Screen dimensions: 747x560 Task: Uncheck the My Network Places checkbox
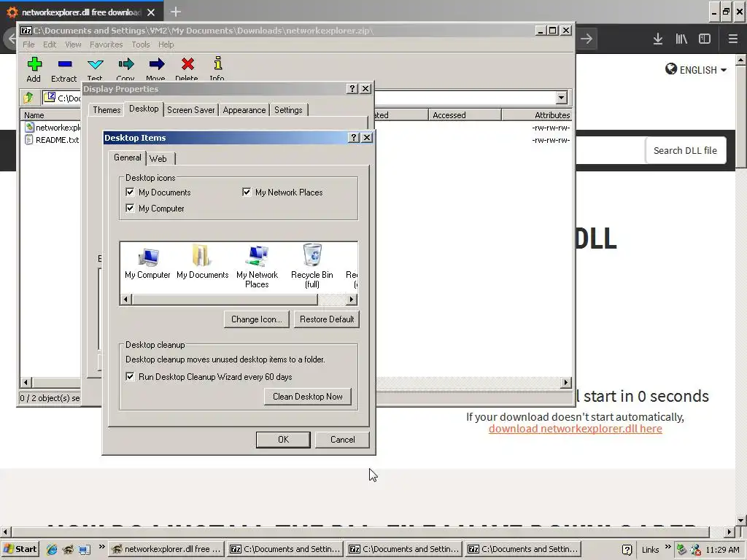coord(247,192)
